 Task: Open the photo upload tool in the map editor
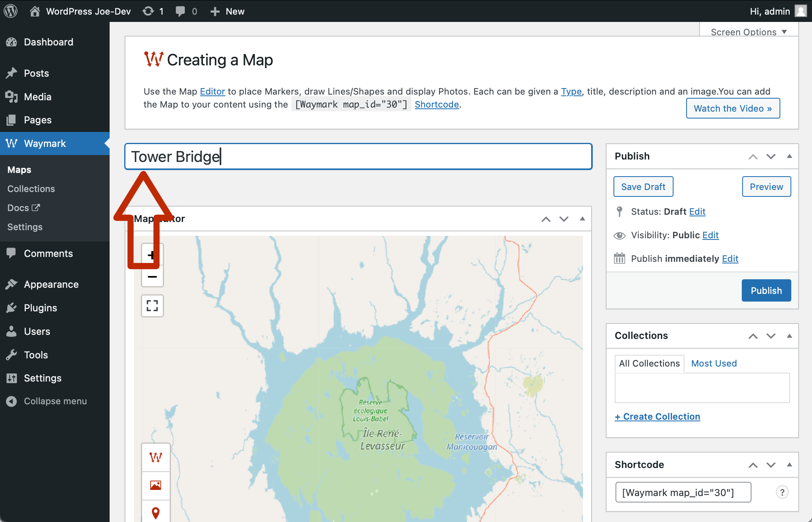pyautogui.click(x=155, y=485)
